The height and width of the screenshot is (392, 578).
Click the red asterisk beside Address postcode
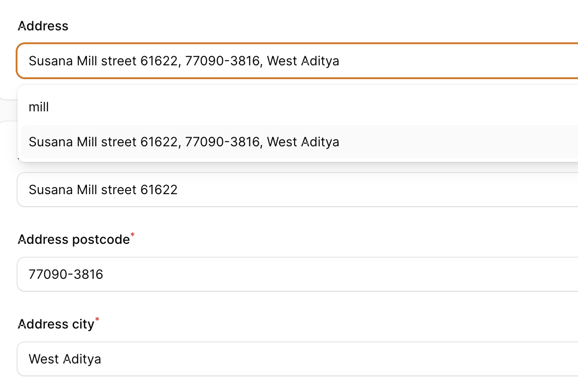click(133, 236)
